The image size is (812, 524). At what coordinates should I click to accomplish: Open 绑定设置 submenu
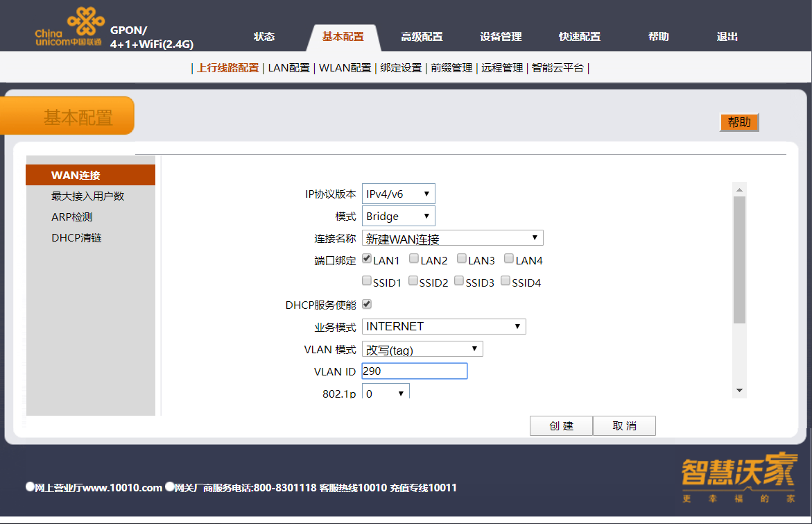[401, 68]
